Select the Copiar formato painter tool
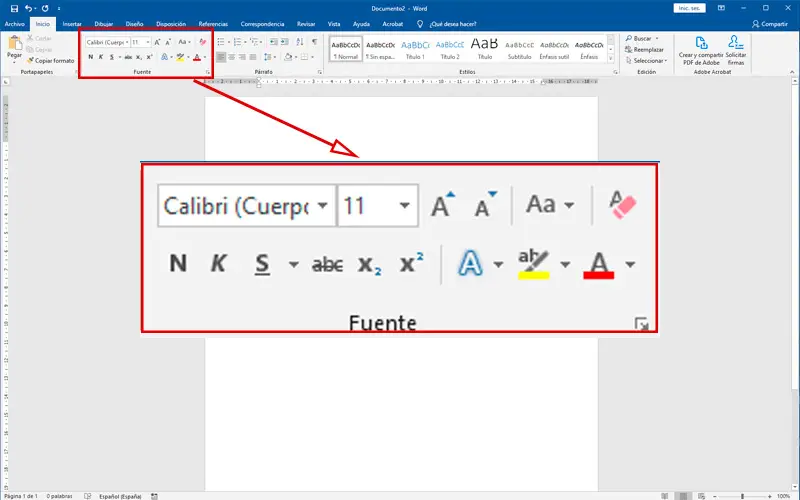Viewport: 800px width, 500px height. point(50,61)
